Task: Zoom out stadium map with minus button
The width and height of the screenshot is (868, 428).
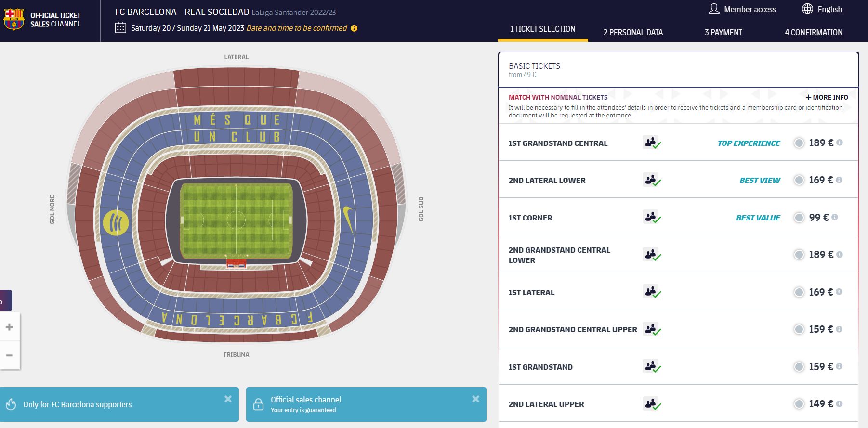Action: click(x=9, y=355)
